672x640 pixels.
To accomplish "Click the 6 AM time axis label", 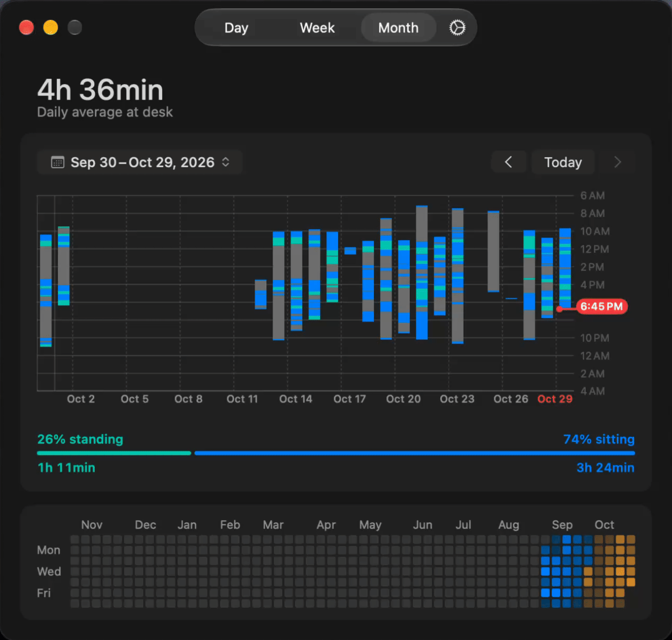I will (x=592, y=196).
